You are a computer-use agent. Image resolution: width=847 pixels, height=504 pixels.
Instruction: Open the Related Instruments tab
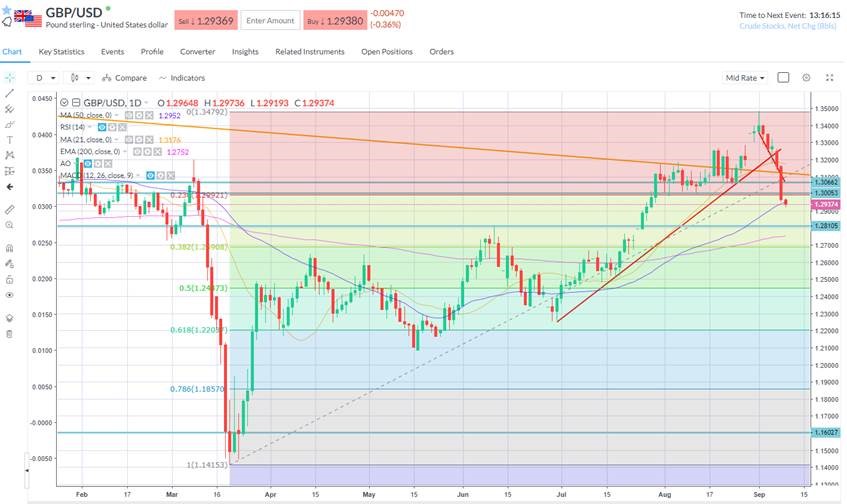point(310,51)
